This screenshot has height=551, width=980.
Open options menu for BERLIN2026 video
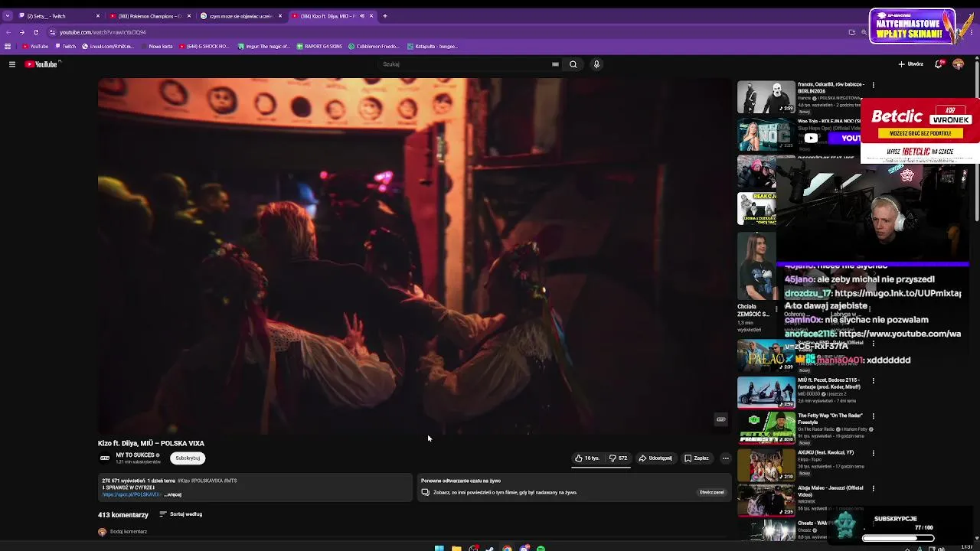coord(873,85)
